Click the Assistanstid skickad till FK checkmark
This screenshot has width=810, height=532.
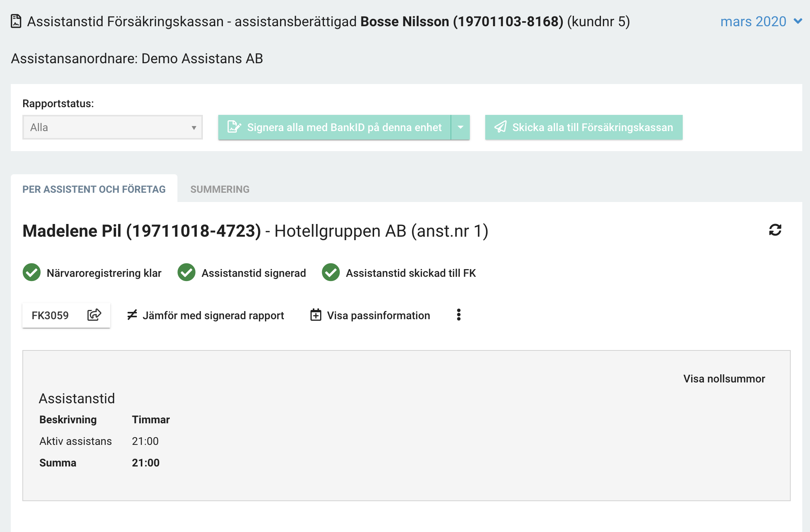coord(331,273)
